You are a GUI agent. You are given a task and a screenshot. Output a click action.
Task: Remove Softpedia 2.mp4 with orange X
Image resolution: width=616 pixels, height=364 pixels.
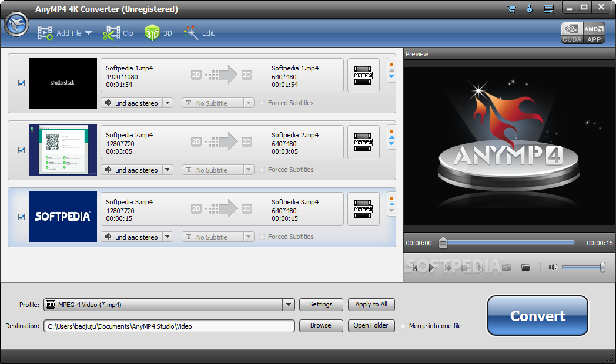coord(391,132)
